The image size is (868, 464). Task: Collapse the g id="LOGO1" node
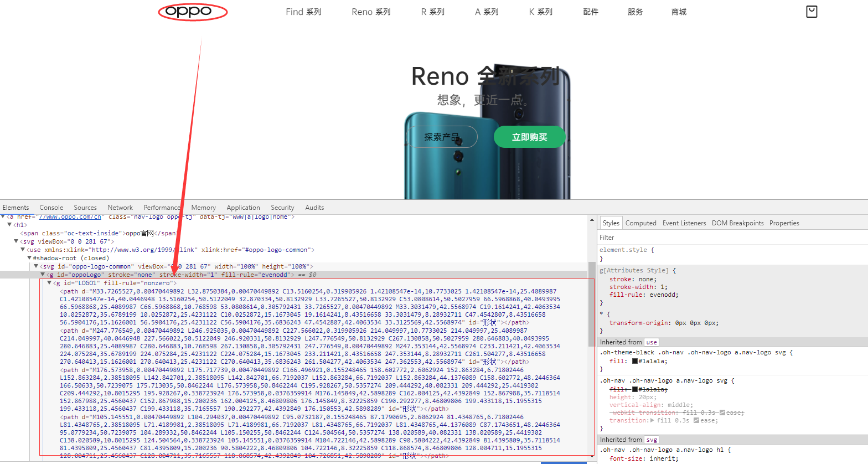click(49, 283)
